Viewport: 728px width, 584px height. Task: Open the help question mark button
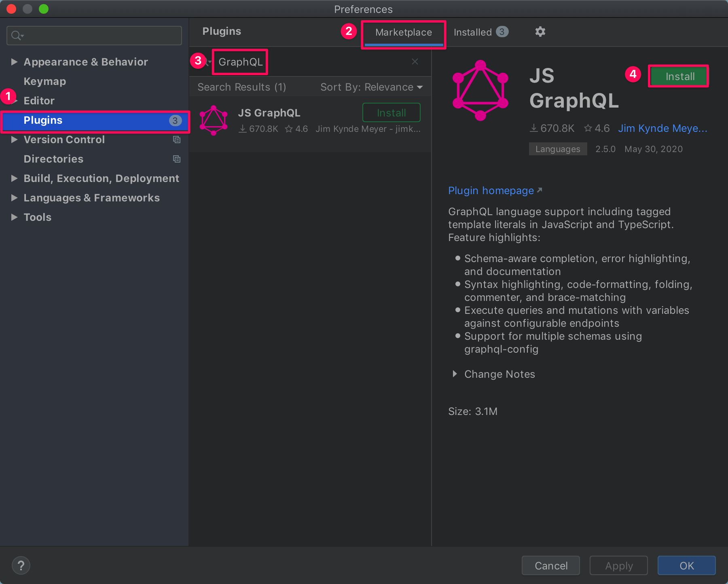pos(21,565)
